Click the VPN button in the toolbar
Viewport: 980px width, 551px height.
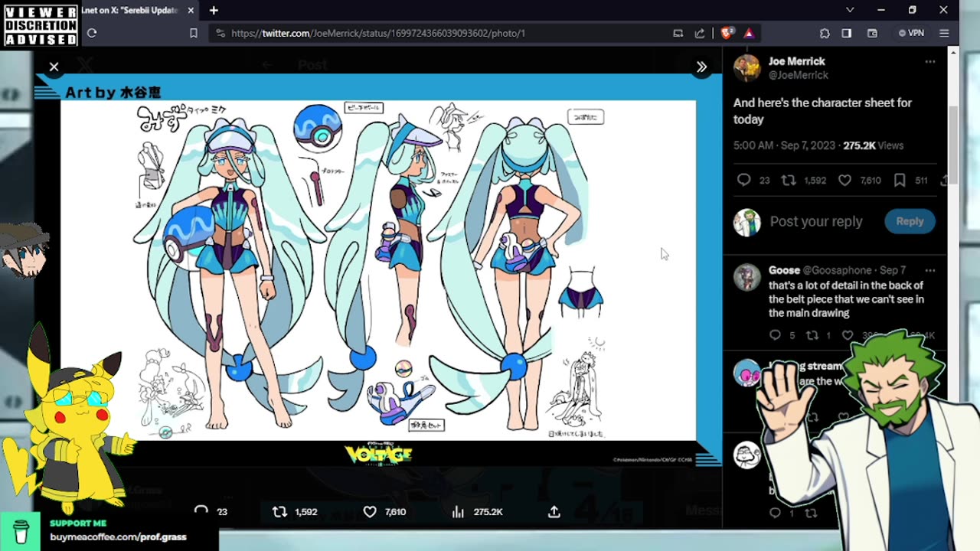911,33
